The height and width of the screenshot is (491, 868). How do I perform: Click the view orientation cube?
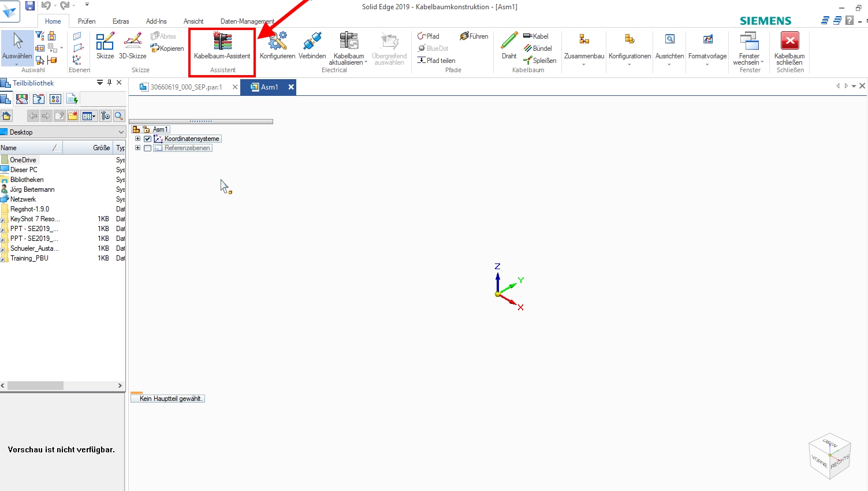[830, 456]
